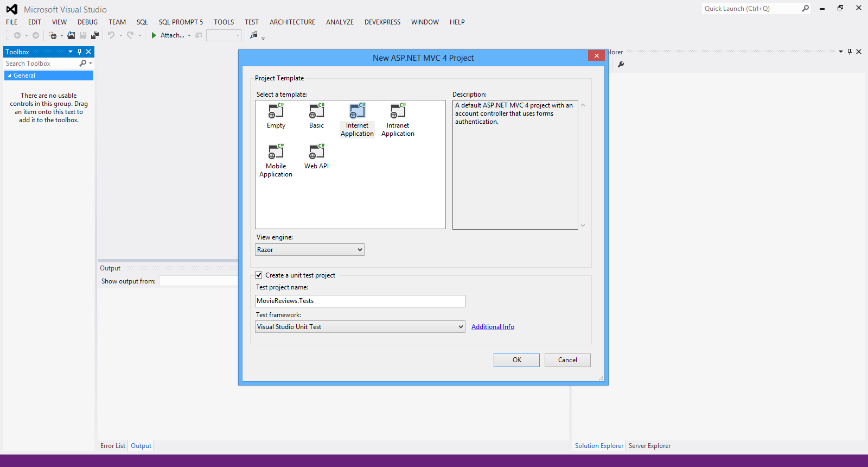Switch to the Solution Explorer tab
The image size is (868, 467).
[x=599, y=446]
